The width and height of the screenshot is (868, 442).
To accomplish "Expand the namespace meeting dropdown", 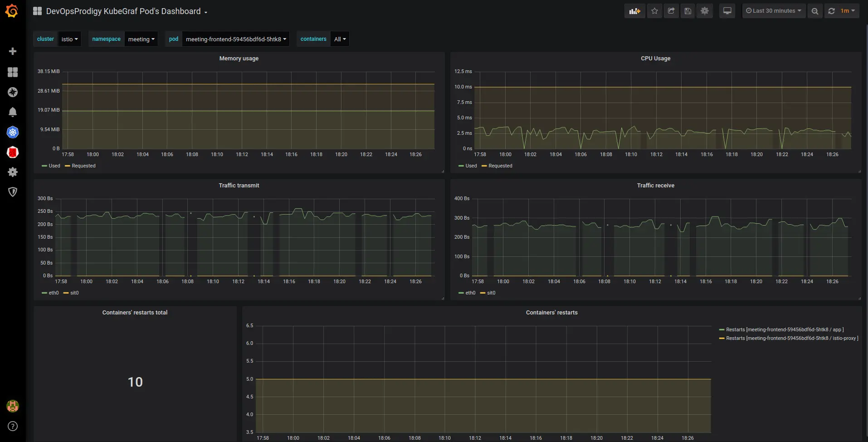I will [141, 39].
